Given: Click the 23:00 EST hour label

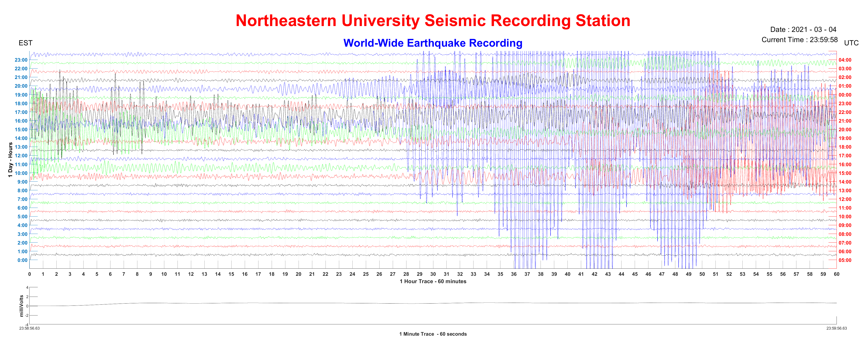Looking at the screenshot, I should tap(21, 60).
